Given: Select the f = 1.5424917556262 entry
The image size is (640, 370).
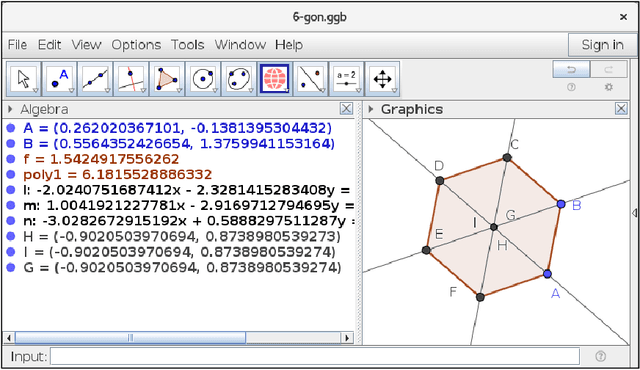Looking at the screenshot, I should click(101, 159).
